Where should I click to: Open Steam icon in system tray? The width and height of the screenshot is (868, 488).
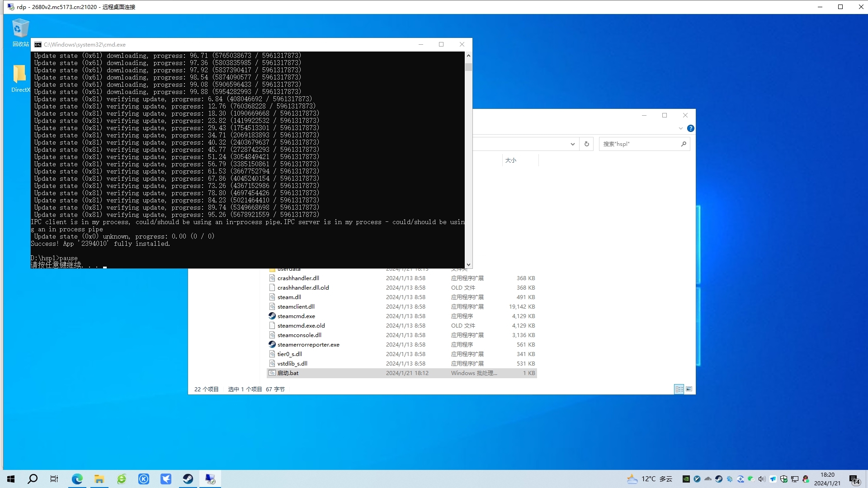pyautogui.click(x=718, y=479)
